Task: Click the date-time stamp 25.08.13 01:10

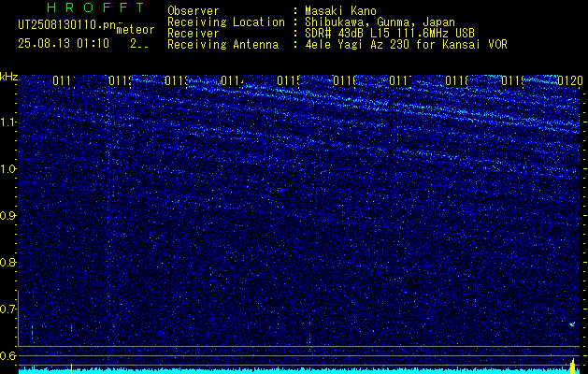Action: click(64, 44)
